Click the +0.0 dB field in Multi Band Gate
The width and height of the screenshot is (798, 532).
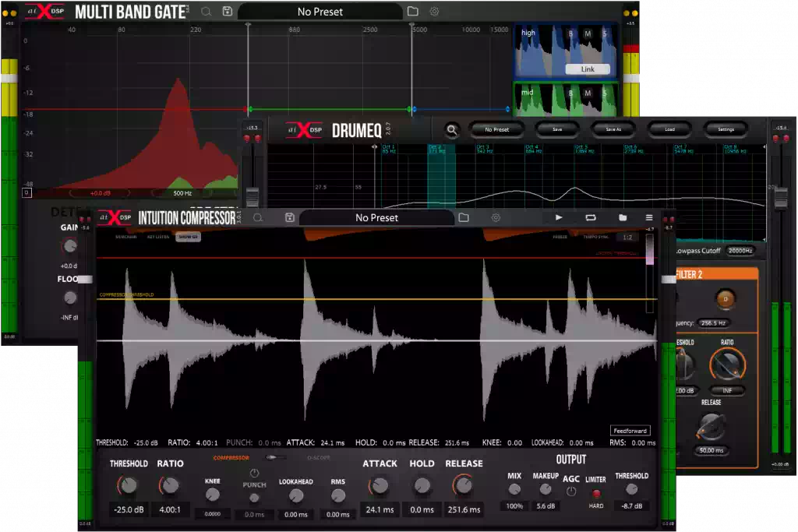click(101, 193)
